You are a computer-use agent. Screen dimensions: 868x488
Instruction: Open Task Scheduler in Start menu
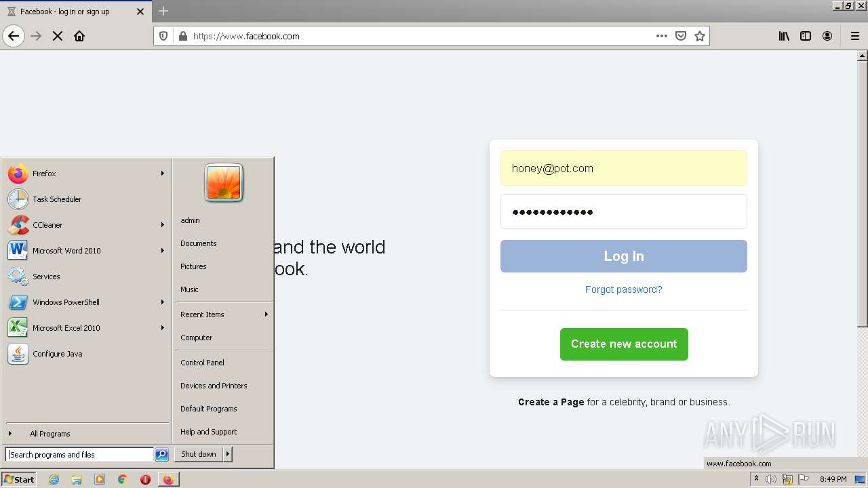[x=86, y=199]
